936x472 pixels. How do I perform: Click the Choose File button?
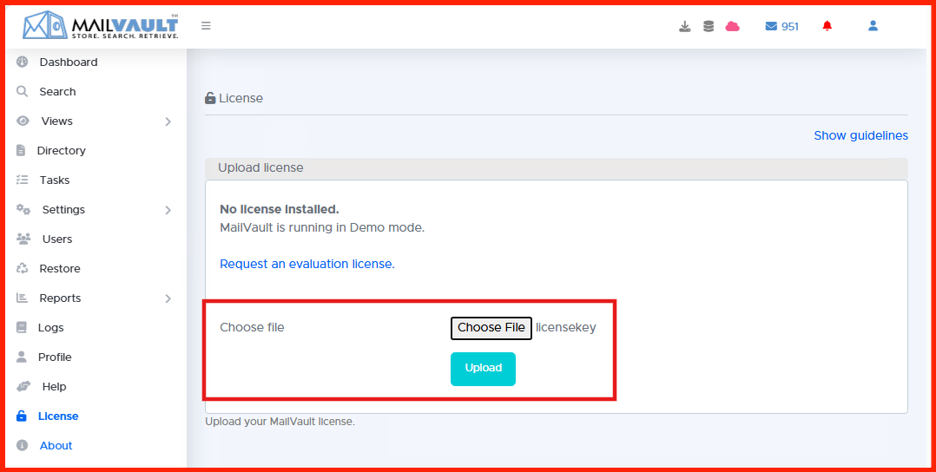pyautogui.click(x=491, y=328)
